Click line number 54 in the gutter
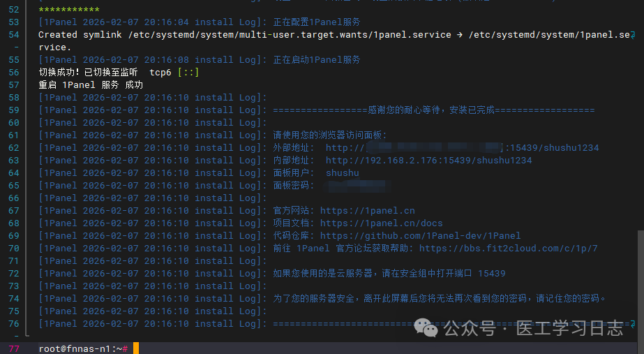644x354 pixels. coord(14,35)
